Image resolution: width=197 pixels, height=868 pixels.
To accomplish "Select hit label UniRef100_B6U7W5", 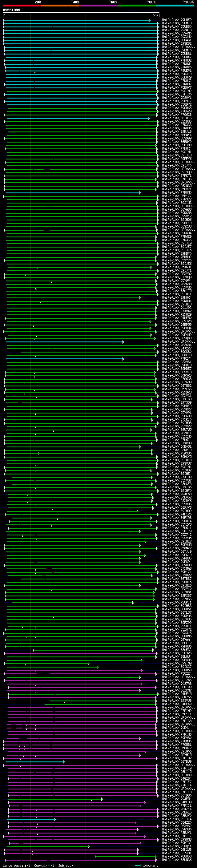I will tap(177, 430).
